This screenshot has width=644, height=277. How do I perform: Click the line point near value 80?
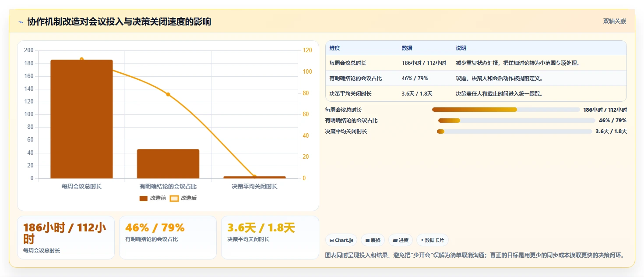click(x=168, y=94)
